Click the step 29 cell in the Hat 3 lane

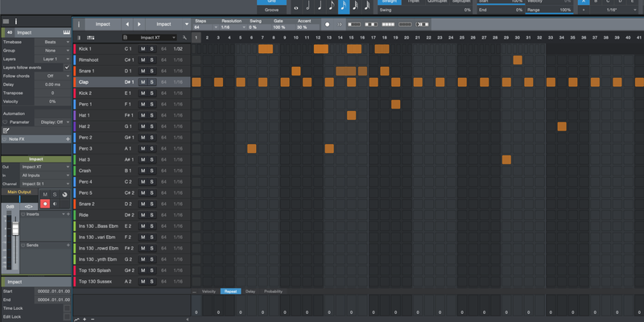pos(506,159)
